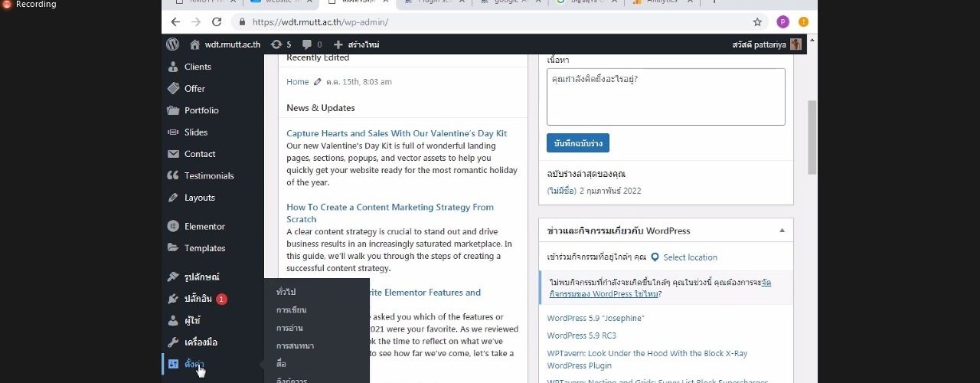This screenshot has height=383, width=980.
Task: Click in the เนื้อหา content textarea
Action: click(x=665, y=97)
